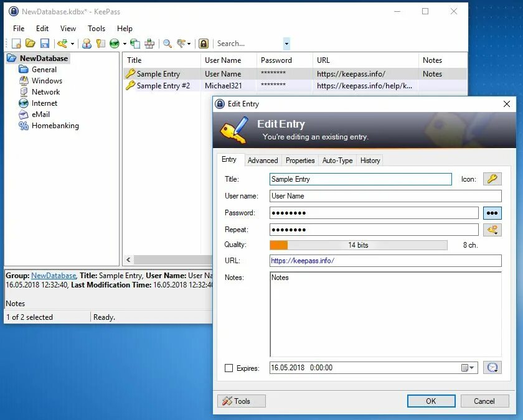
Task: Click the Open database folder icon
Action: pos(31,44)
